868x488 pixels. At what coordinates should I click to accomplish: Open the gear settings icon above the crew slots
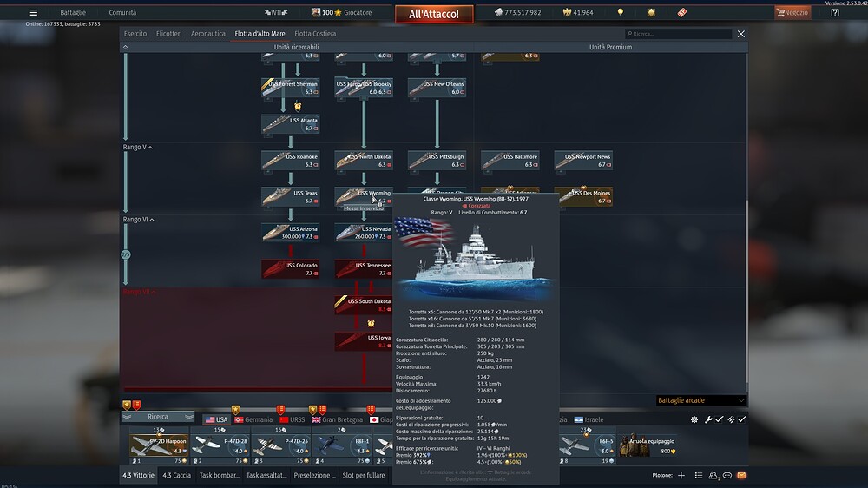point(694,419)
